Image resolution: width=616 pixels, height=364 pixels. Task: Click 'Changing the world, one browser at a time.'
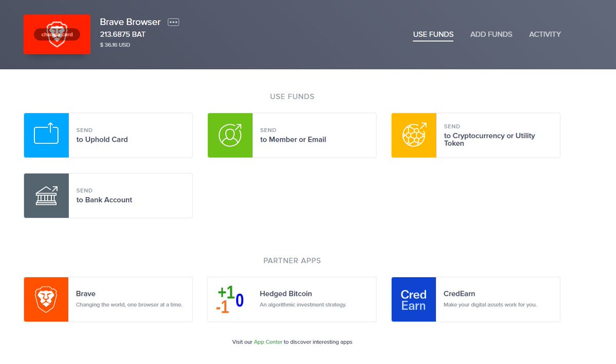(x=129, y=304)
